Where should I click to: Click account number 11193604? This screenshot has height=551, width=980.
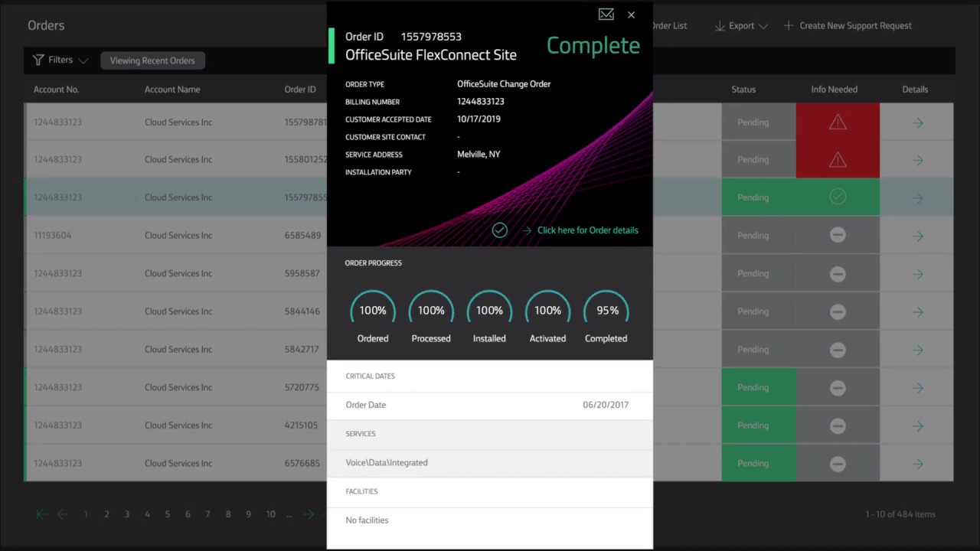click(x=52, y=236)
